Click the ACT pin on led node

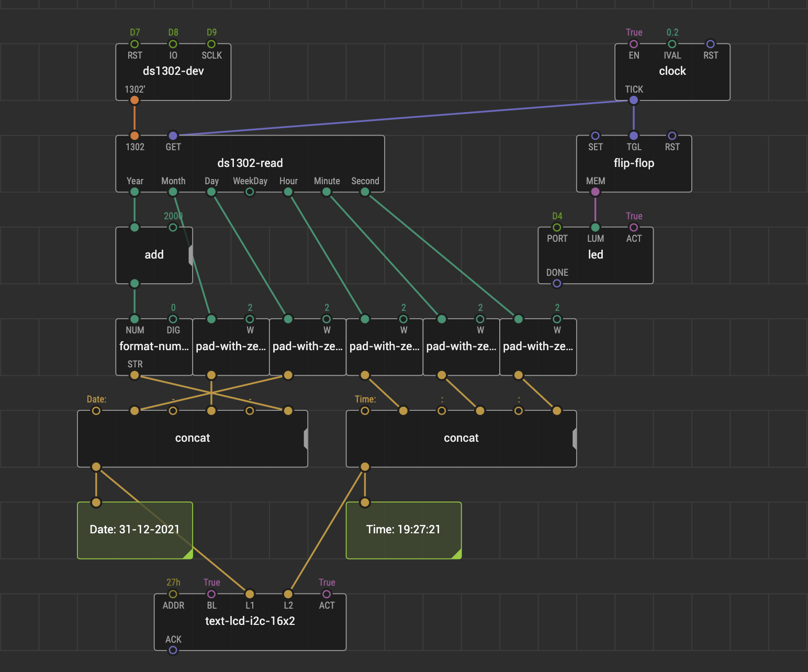(x=634, y=227)
